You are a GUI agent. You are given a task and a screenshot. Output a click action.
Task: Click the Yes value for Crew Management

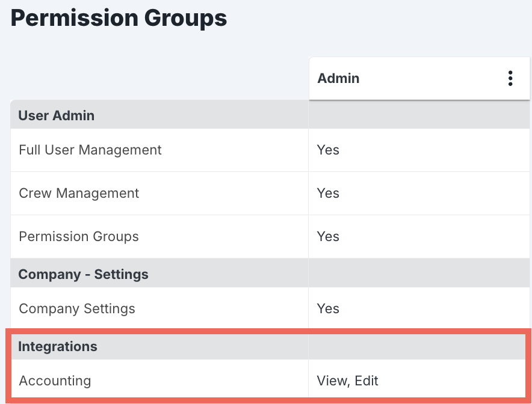point(328,193)
